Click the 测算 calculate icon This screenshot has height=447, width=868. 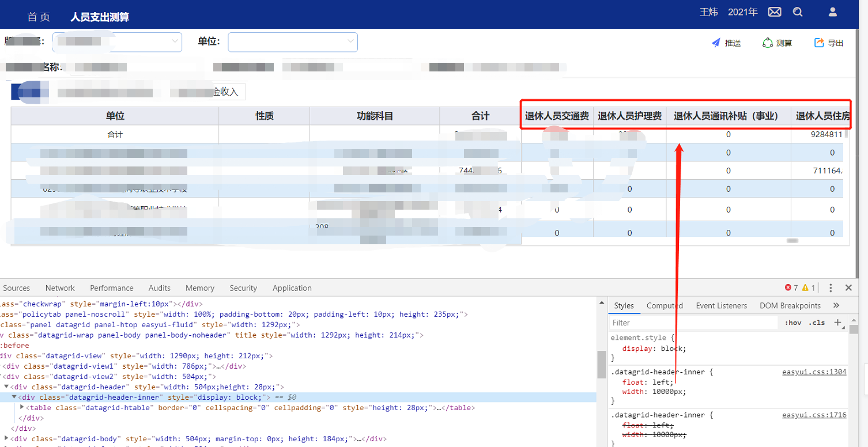coord(767,43)
